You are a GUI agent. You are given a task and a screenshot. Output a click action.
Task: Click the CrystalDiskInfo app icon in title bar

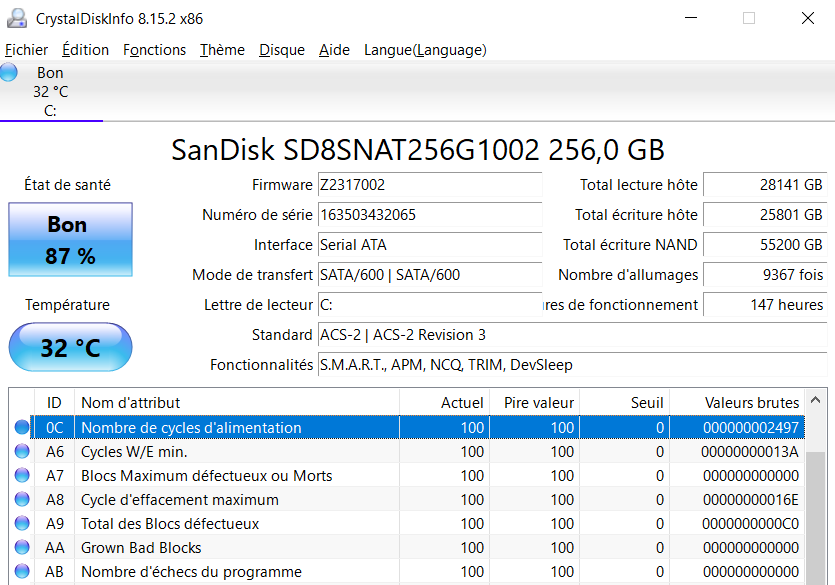click(x=17, y=18)
